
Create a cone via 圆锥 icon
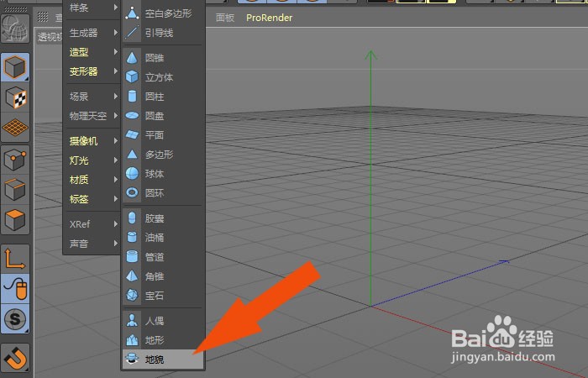[x=132, y=58]
